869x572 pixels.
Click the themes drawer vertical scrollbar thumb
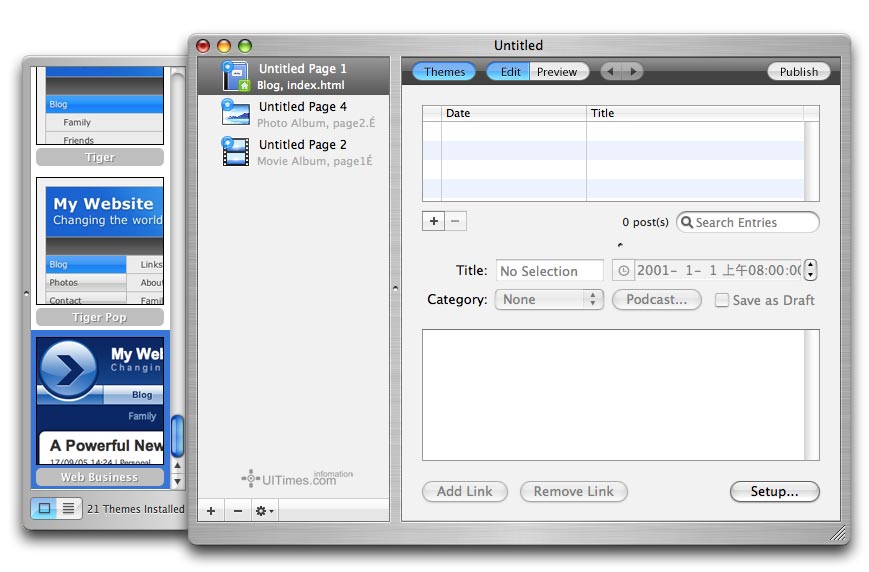click(178, 434)
